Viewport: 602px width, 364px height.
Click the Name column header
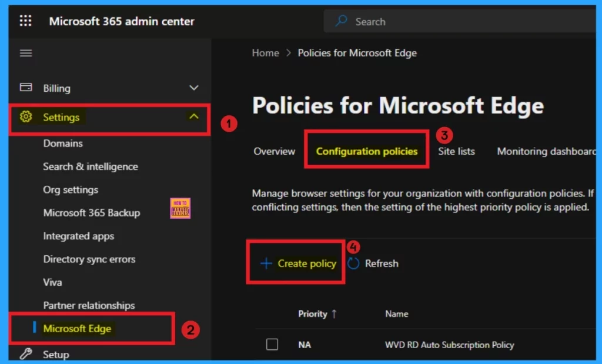click(397, 313)
